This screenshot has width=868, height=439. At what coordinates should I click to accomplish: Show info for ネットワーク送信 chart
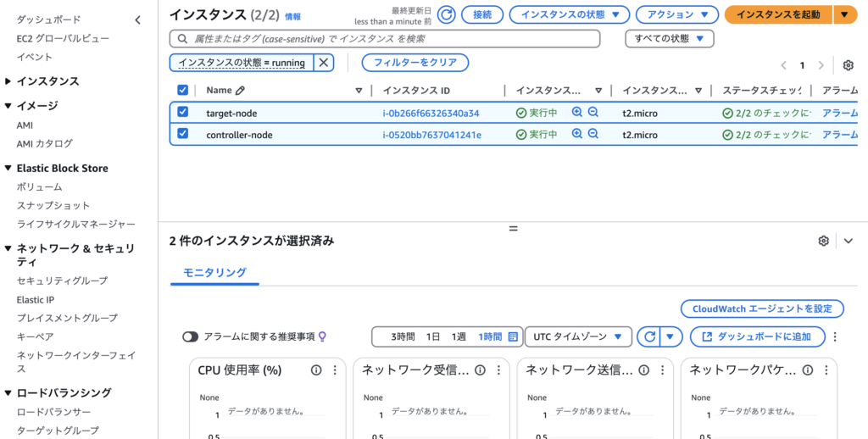[x=644, y=370]
